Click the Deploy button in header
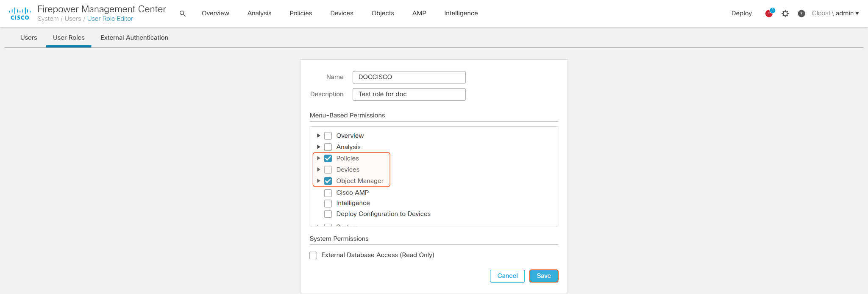 pos(741,14)
